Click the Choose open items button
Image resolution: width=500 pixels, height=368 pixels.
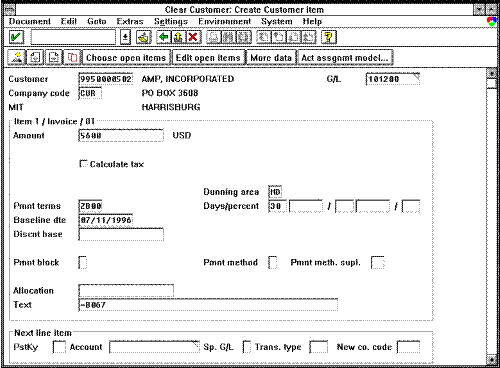(126, 57)
